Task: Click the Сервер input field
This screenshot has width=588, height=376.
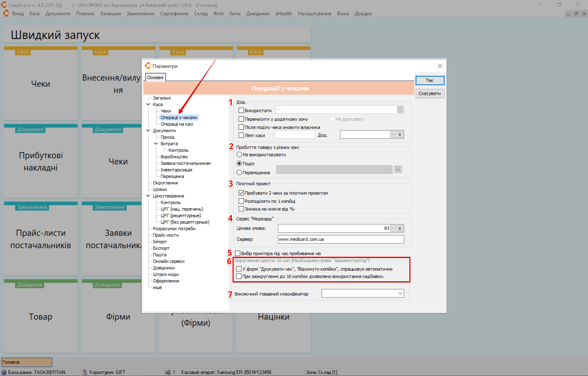Action: (x=340, y=239)
